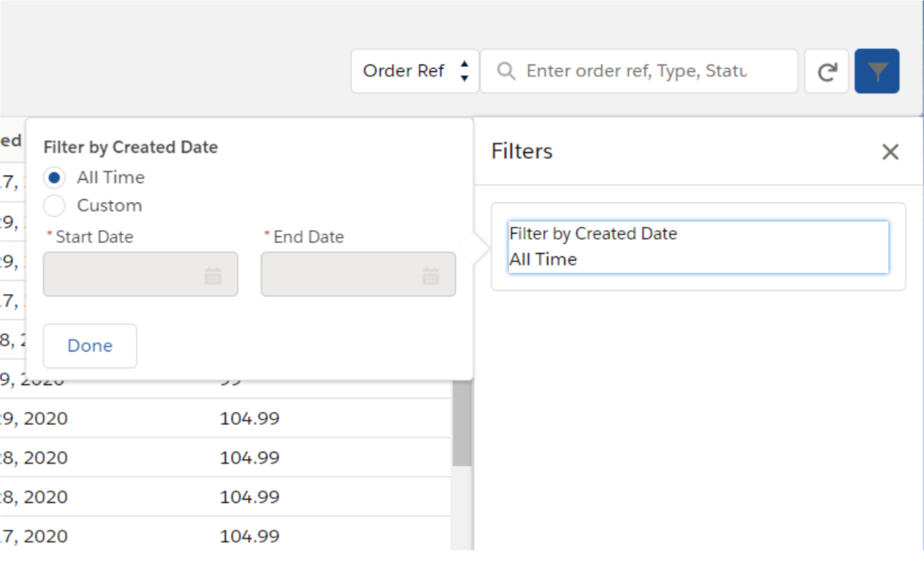Image resolution: width=924 pixels, height=567 pixels.
Task: Click the Filters panel heading
Action: point(522,152)
